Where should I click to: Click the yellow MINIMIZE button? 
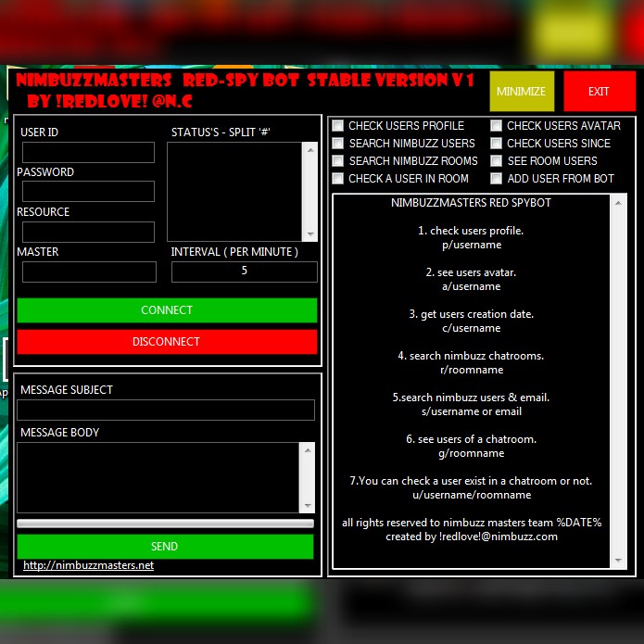[522, 91]
